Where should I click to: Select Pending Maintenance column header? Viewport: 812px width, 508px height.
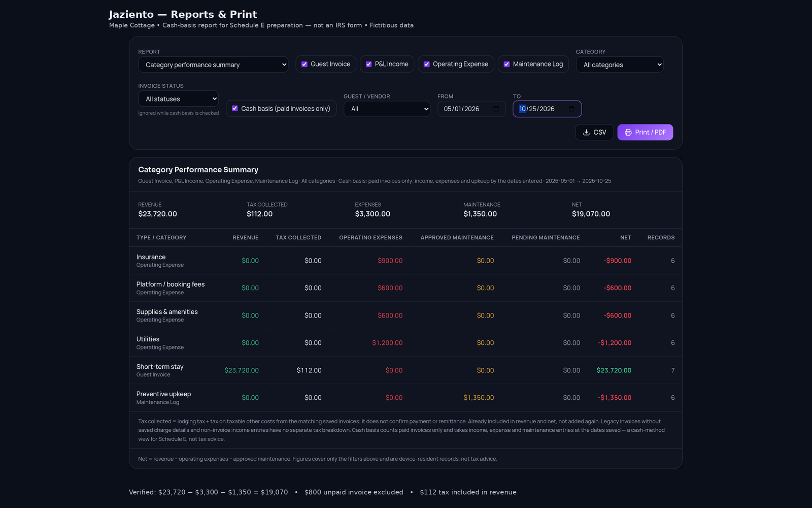(546, 238)
